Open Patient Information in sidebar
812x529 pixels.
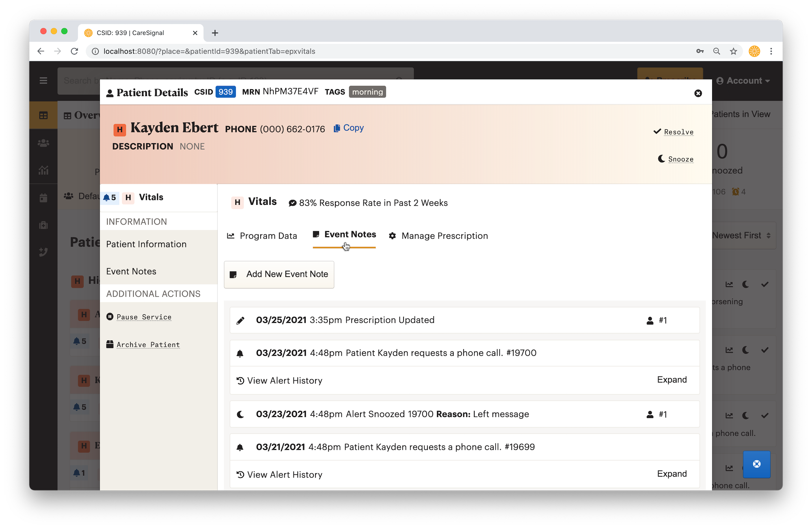tap(158, 244)
